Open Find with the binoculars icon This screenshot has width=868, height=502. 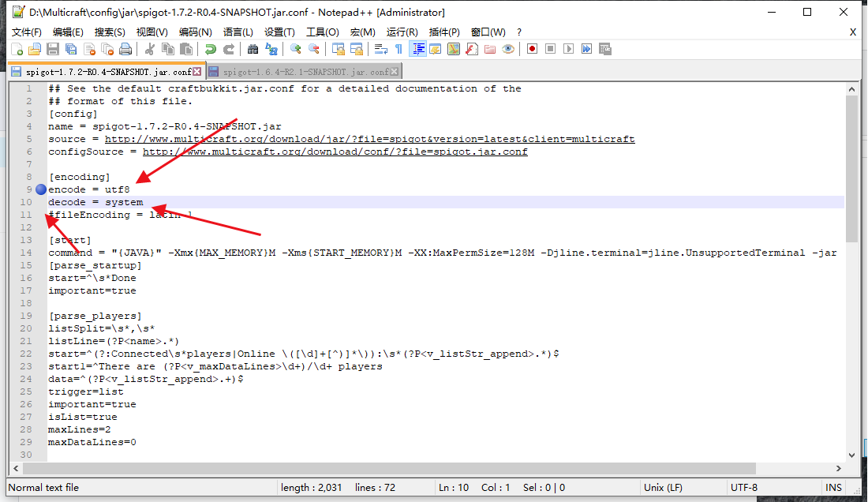(x=253, y=49)
